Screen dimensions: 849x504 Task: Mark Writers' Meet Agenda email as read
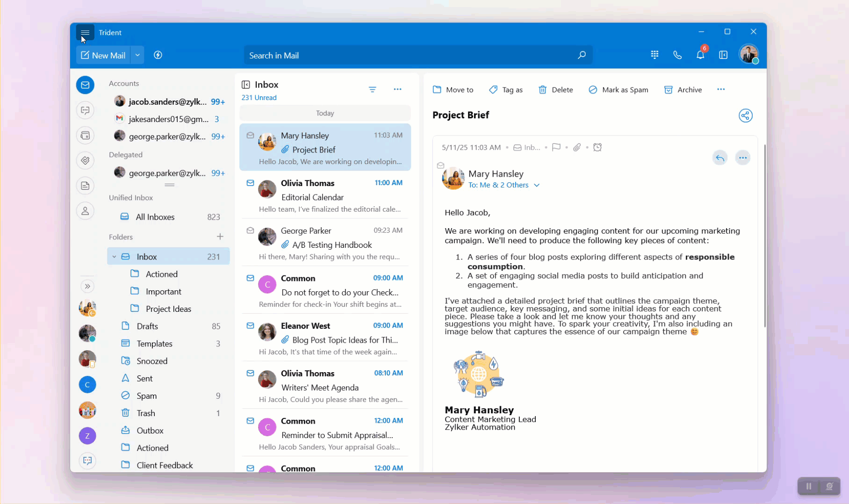coord(250,374)
